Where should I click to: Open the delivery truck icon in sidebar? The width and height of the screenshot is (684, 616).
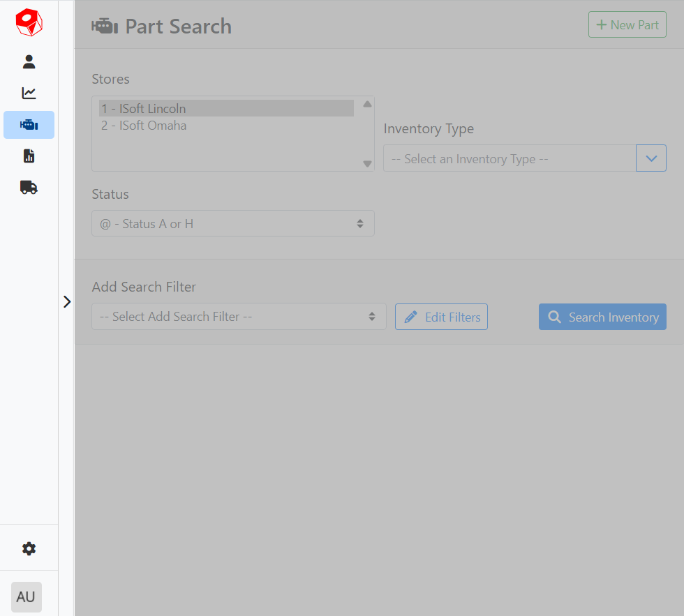pyautogui.click(x=29, y=187)
